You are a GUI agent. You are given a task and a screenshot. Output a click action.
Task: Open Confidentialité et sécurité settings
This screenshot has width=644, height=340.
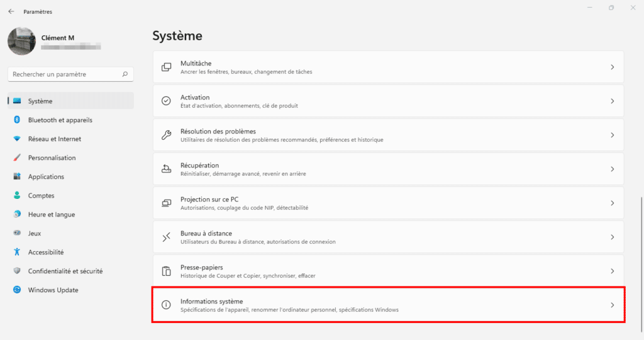tap(65, 271)
